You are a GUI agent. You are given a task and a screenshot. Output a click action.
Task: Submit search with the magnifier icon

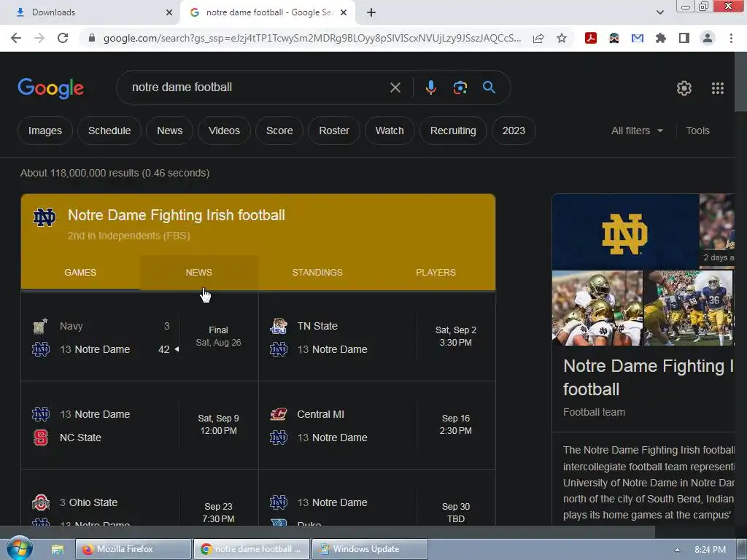(489, 87)
